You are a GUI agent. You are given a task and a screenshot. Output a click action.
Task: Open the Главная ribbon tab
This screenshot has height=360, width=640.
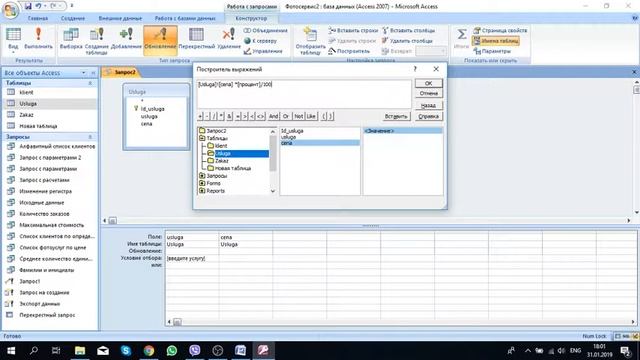click(x=38, y=18)
